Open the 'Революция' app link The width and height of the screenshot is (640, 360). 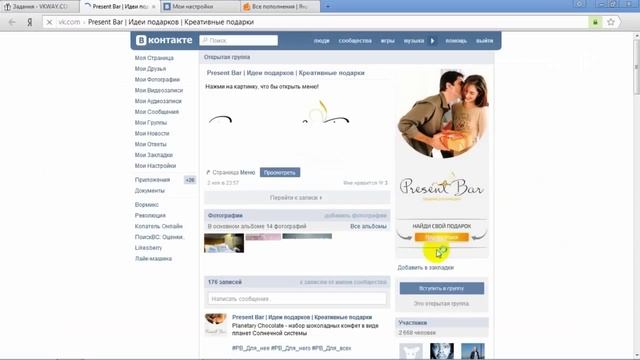pyautogui.click(x=150, y=216)
